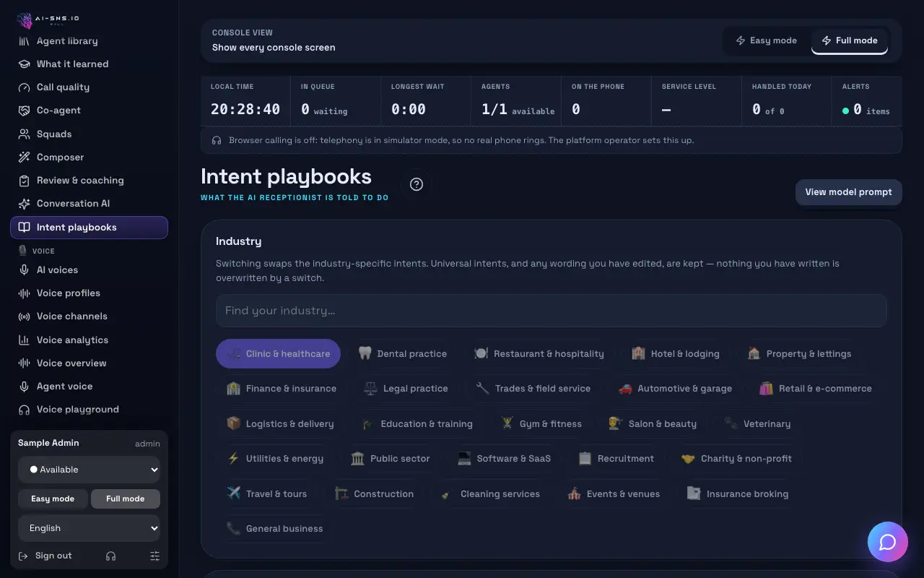Expand the Available status dropdown
The width and height of the screenshot is (924, 578).
pyautogui.click(x=90, y=470)
